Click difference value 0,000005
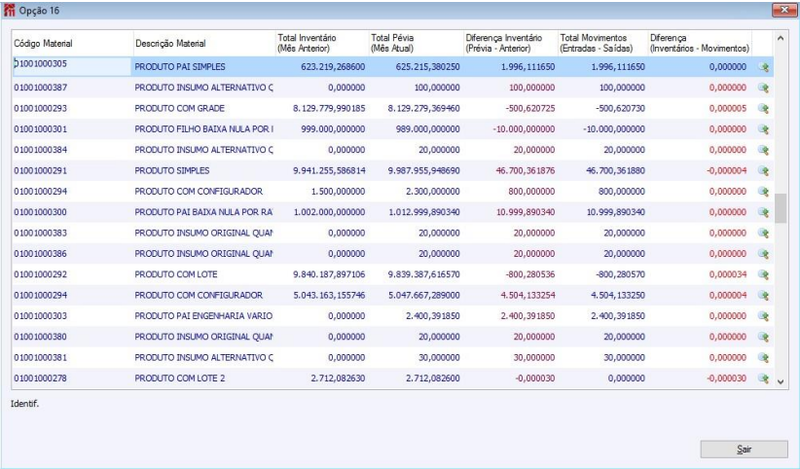Screen dimensions: 800x469 pyautogui.click(x=728, y=109)
